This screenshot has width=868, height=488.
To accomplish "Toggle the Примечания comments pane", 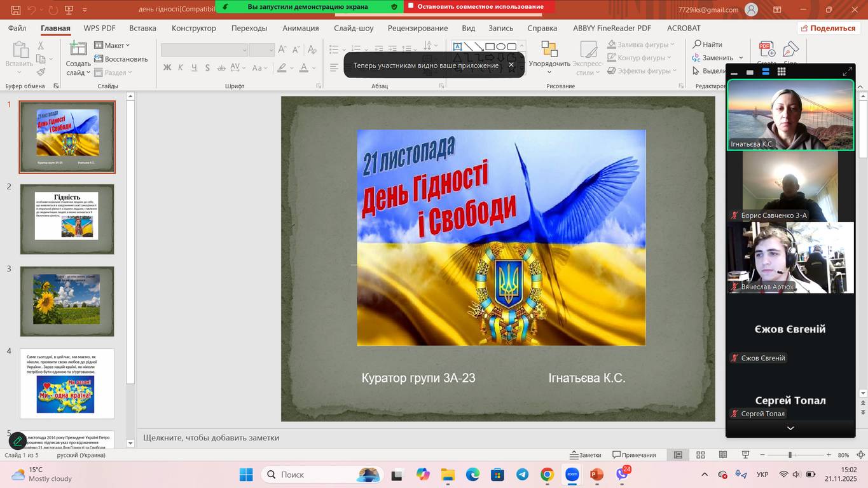I will [634, 455].
